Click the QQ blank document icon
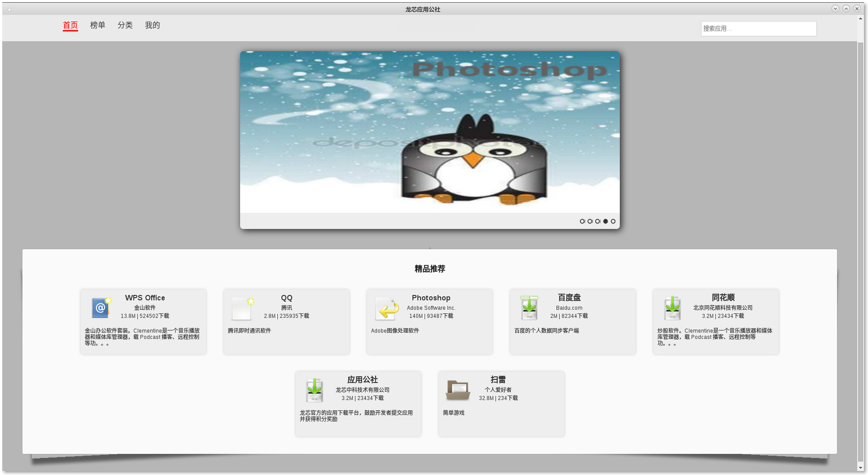Image resolution: width=868 pixels, height=475 pixels. click(x=243, y=308)
